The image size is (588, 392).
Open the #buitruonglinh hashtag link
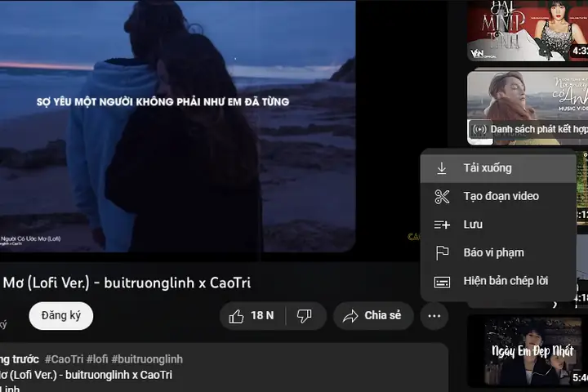click(147, 359)
